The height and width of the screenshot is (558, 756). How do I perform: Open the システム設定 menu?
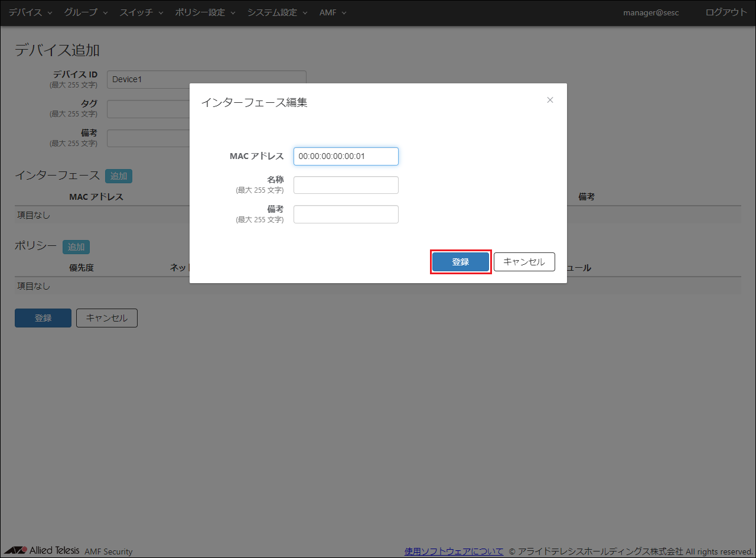coord(277,12)
